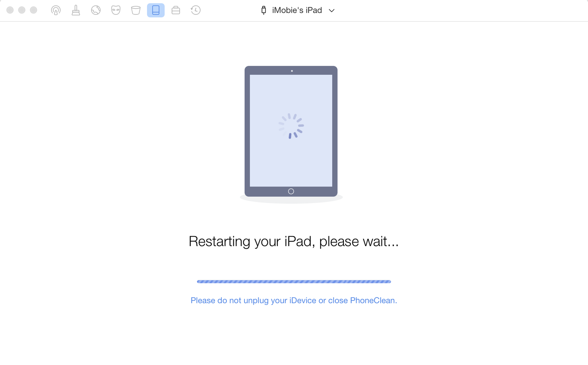588x365 pixels.
Task: Click the loading spinner on the iPad graphic
Action: tap(291, 126)
